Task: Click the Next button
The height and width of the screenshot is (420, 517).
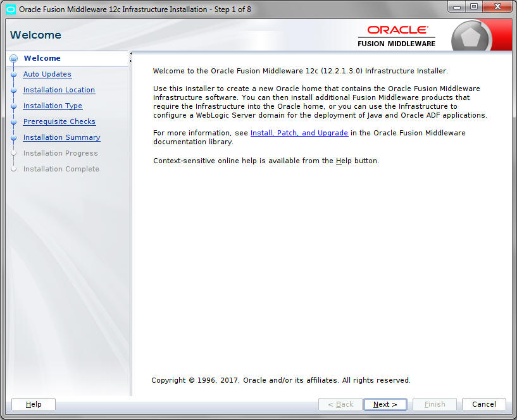Action: point(385,404)
